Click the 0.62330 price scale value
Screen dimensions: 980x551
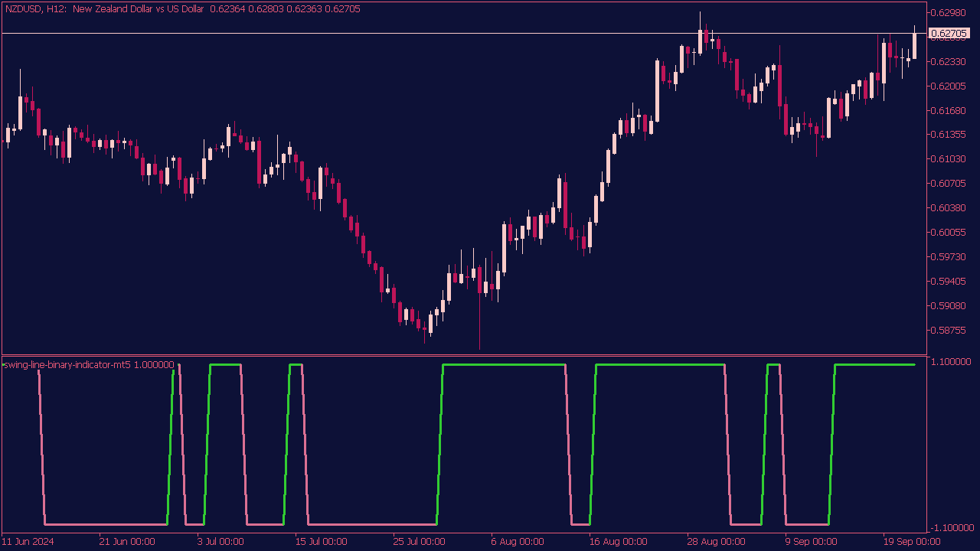[949, 61]
